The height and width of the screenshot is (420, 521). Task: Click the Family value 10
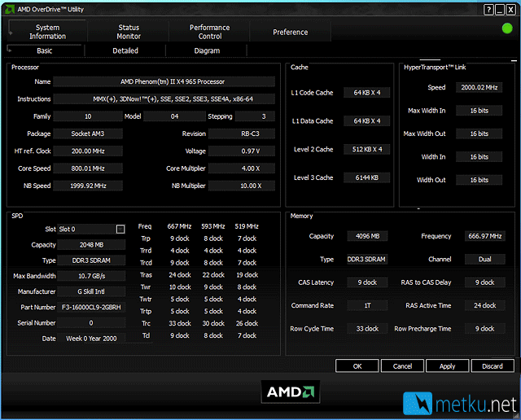(x=88, y=116)
